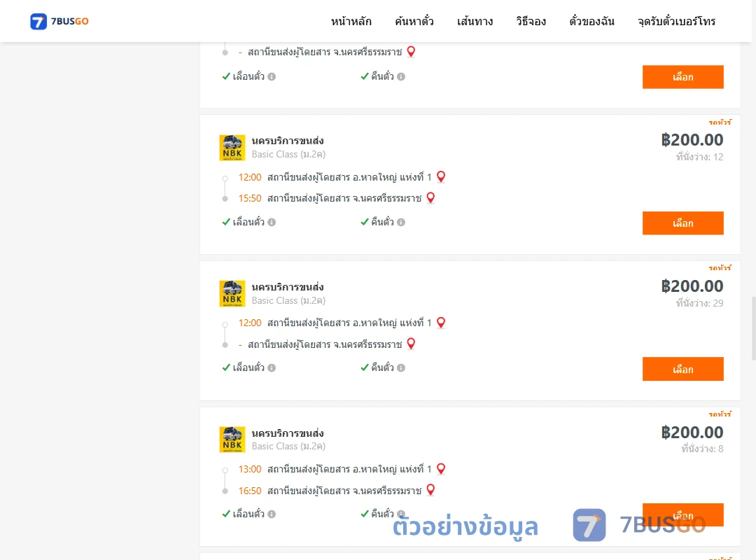Image resolution: width=756 pixels, height=560 pixels.
Task: Click คืนตั๋ว info icon on 29-seat trip
Action: pyautogui.click(x=401, y=368)
